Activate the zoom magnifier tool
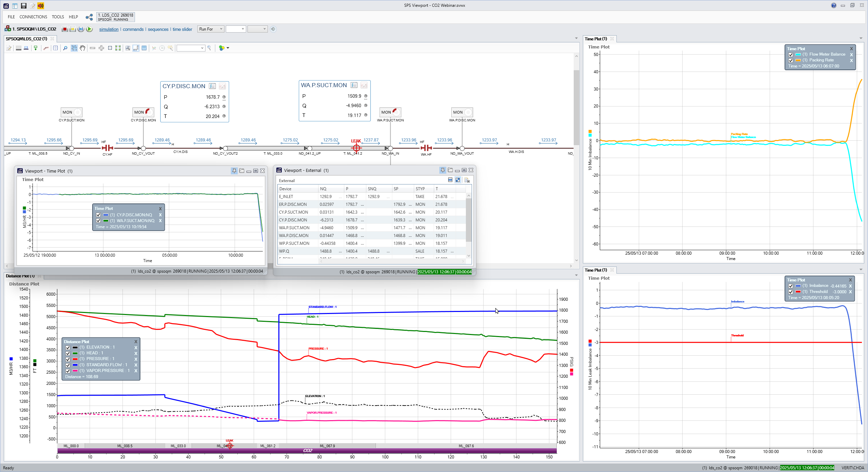Viewport: 868px width, 472px height. click(x=65, y=48)
